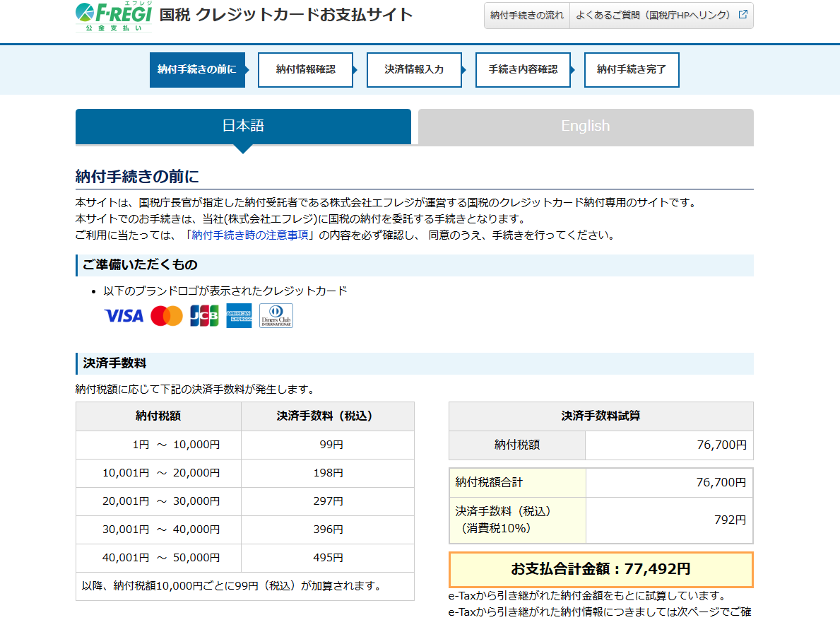Click step 納付手続きの前に in progress bar
Viewport: 840px width, 620px height.
tap(197, 69)
